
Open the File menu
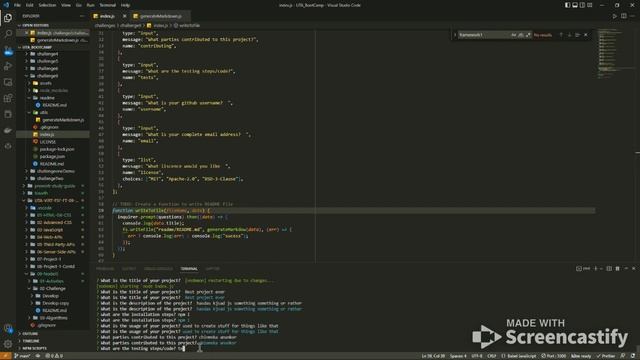tap(17, 5)
